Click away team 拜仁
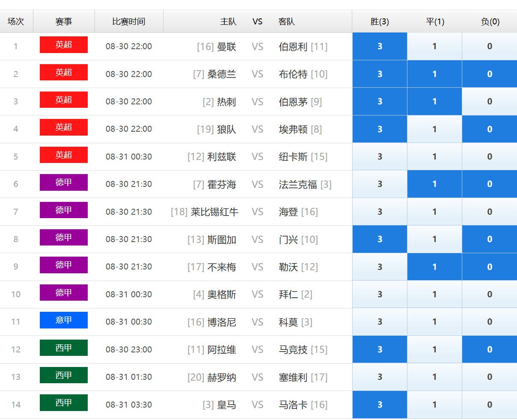 [x=288, y=294]
